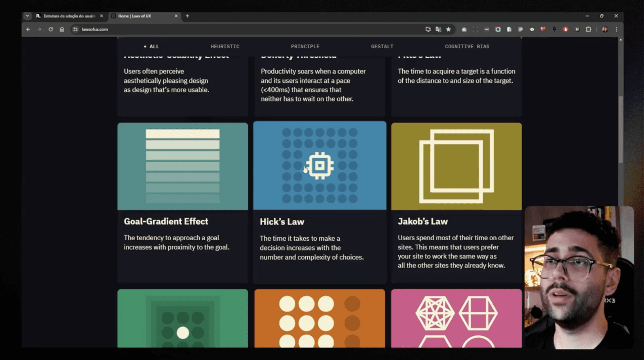This screenshot has width=644, height=360.
Task: Open the Hick's Law title link
Action: click(282, 222)
